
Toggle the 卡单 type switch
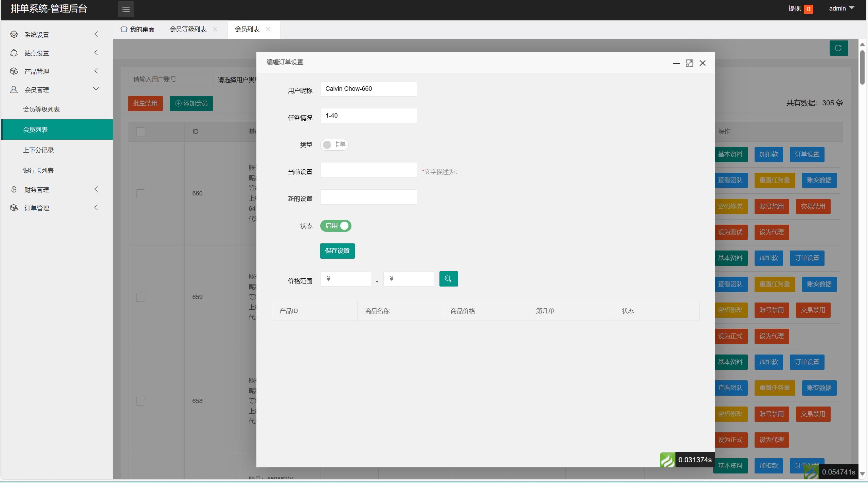(334, 144)
